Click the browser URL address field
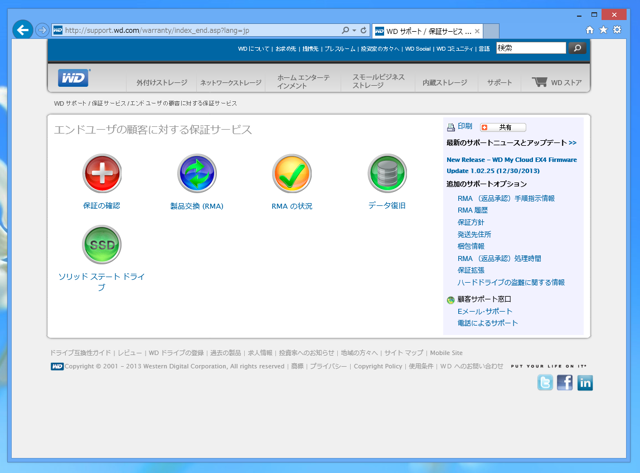 [x=202, y=30]
